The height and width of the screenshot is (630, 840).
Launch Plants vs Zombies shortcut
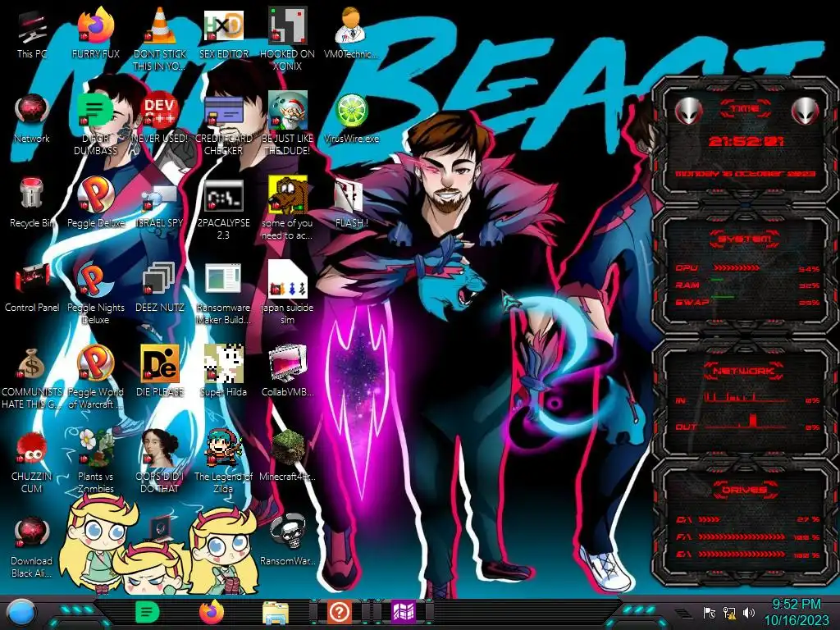click(96, 462)
